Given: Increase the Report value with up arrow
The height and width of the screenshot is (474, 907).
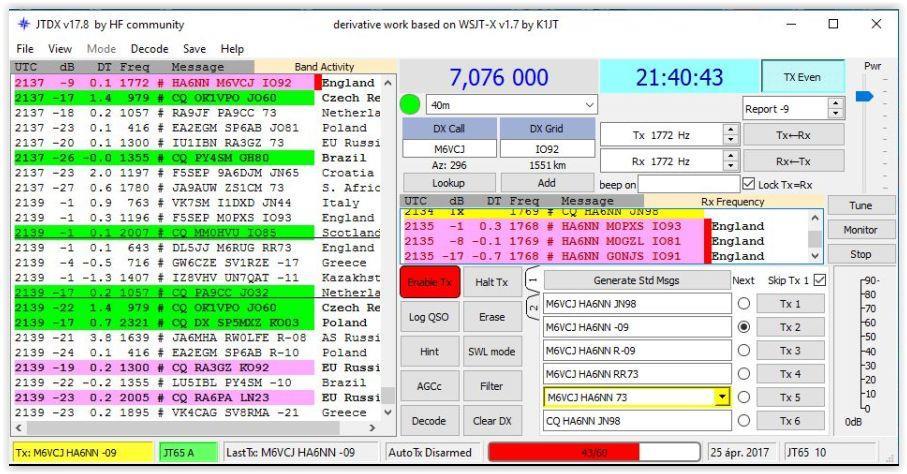Looking at the screenshot, I should coord(835,103).
